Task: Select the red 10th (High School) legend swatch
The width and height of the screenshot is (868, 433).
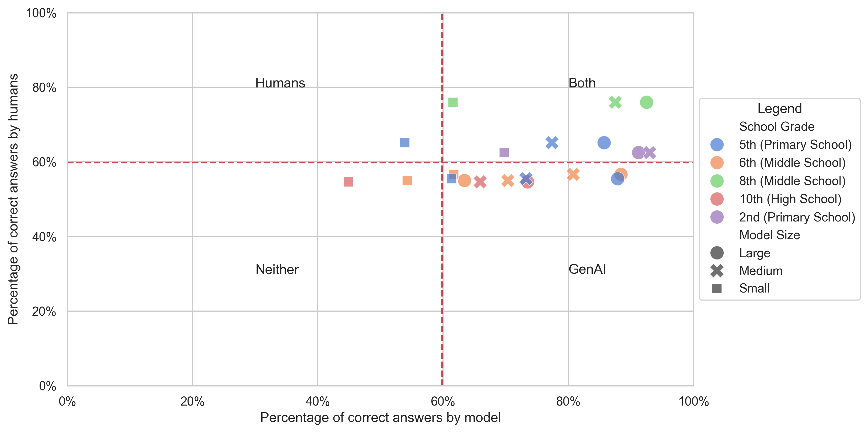Action: 717,199
